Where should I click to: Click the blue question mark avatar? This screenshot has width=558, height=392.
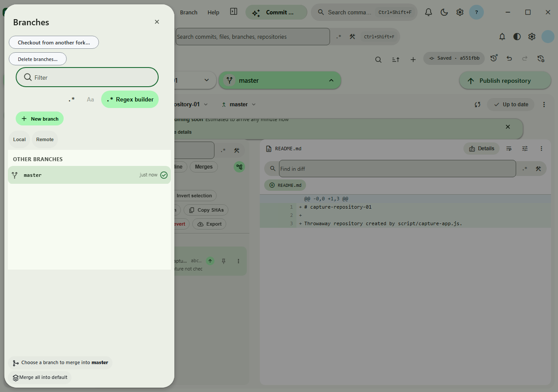[476, 12]
